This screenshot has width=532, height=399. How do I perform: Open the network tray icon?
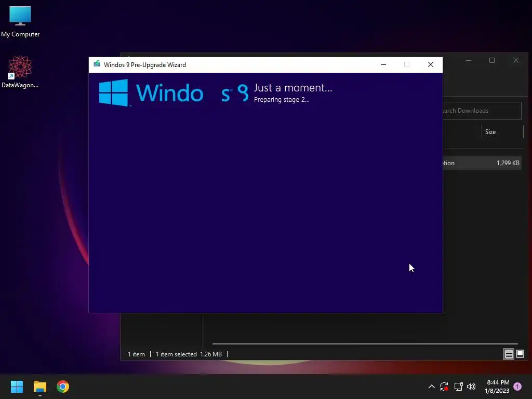(x=458, y=387)
